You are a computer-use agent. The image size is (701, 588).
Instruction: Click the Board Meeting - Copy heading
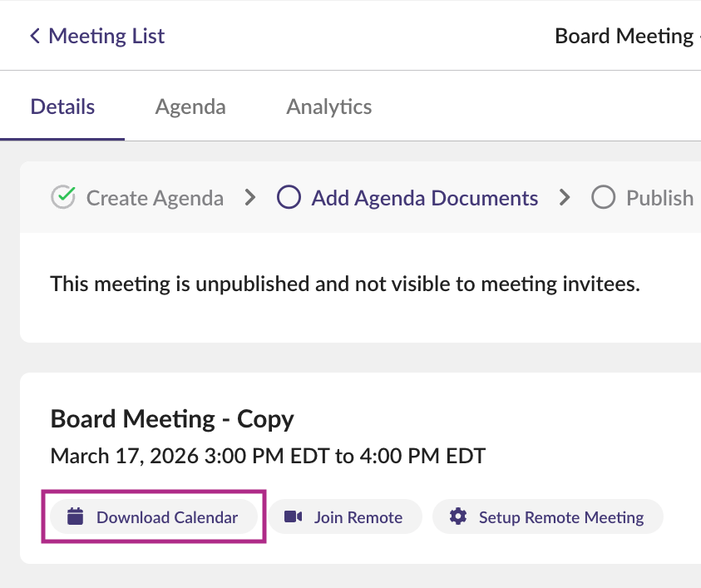click(x=172, y=418)
